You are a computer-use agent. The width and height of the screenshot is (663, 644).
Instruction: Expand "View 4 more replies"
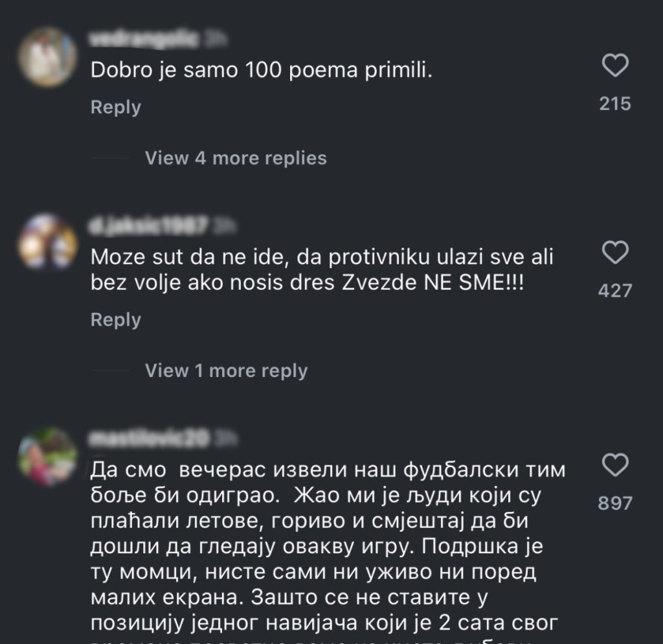click(236, 158)
